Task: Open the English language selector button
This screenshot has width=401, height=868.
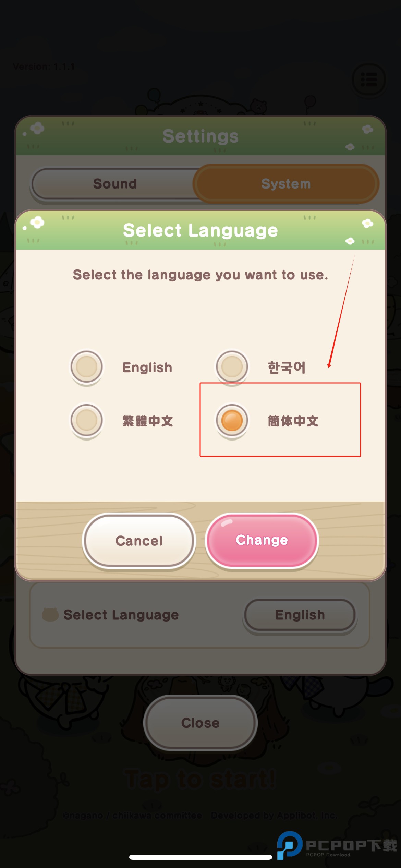Action: (300, 615)
